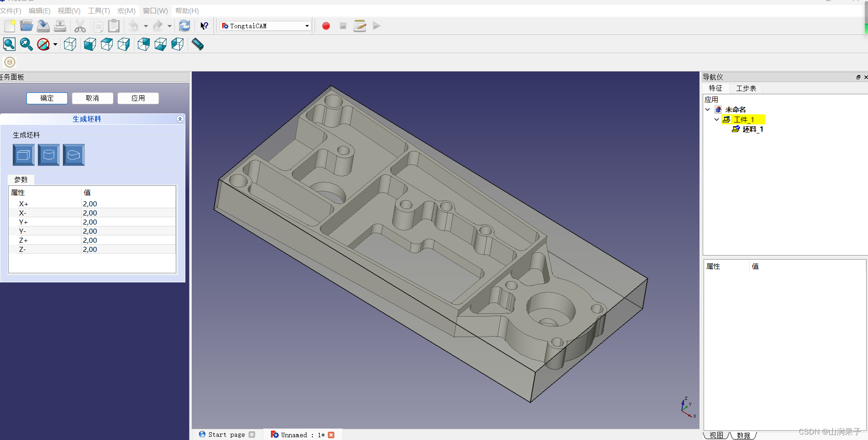Copy selection icon

(x=97, y=26)
